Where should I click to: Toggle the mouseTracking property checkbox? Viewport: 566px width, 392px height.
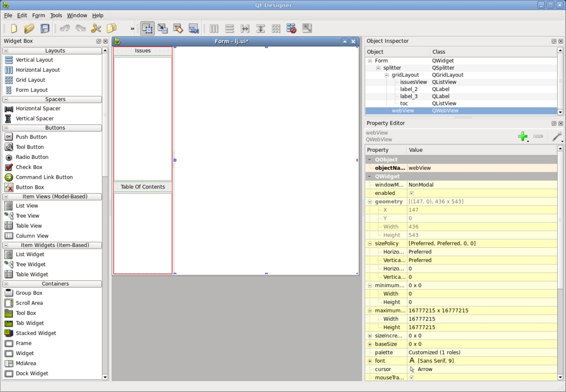tap(411, 378)
